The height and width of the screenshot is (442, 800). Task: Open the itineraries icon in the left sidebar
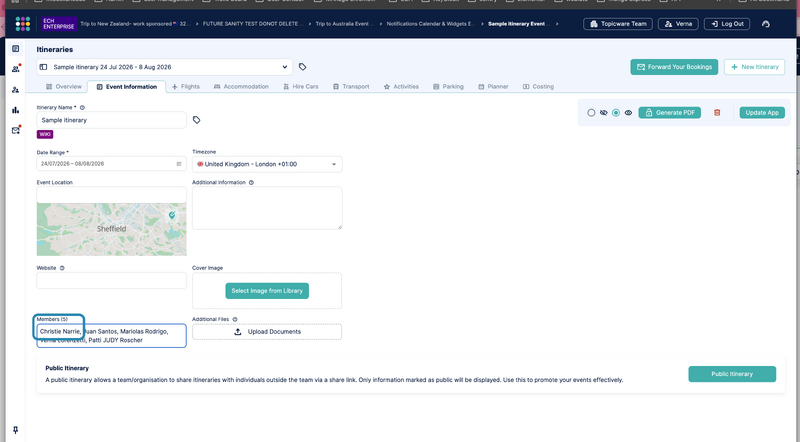click(16, 49)
